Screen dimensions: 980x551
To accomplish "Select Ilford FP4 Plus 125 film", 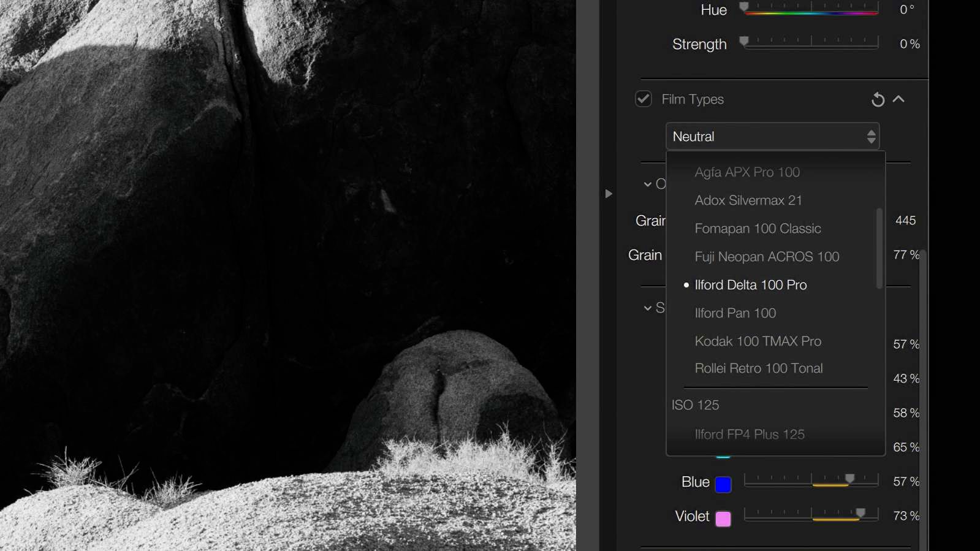I will click(749, 435).
